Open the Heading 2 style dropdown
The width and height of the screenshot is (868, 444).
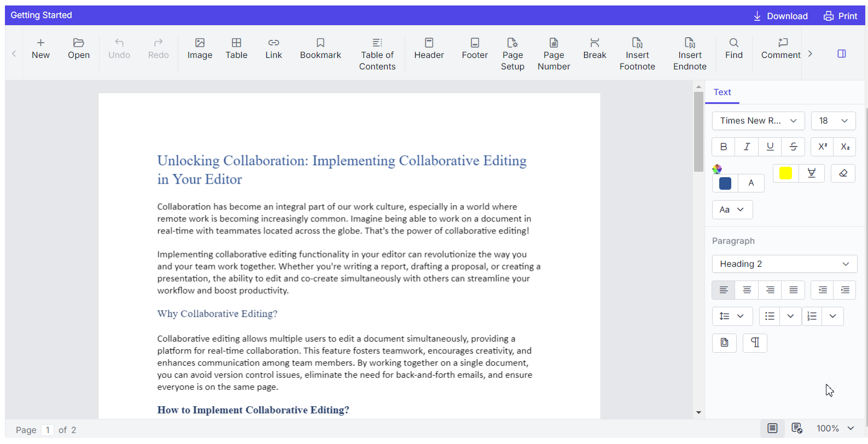[784, 264]
